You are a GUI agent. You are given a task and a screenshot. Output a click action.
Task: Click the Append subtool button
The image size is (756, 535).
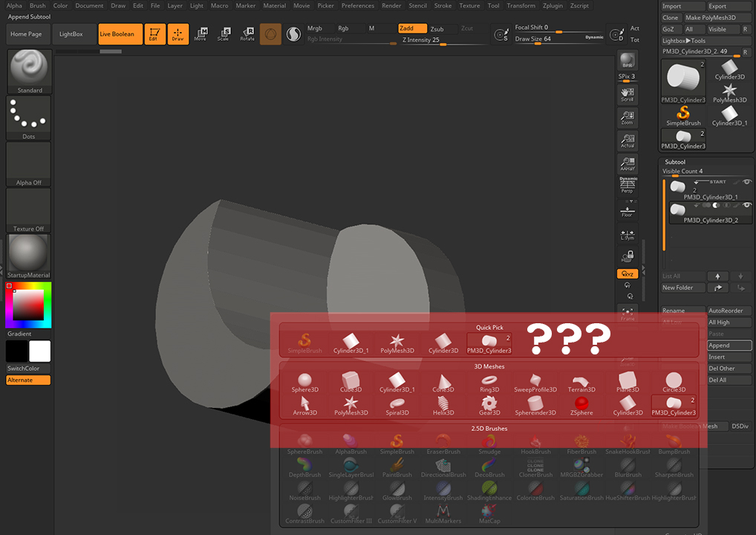point(729,346)
